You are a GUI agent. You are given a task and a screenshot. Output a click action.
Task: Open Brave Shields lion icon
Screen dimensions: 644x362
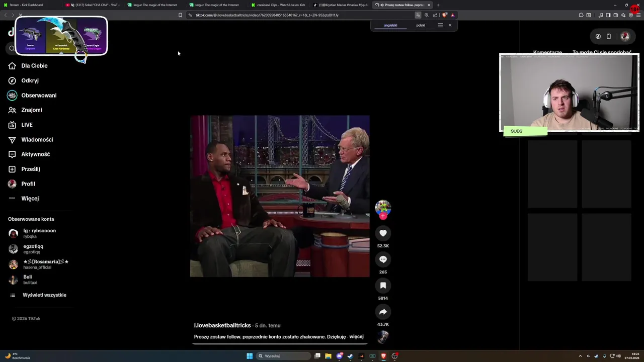444,15
